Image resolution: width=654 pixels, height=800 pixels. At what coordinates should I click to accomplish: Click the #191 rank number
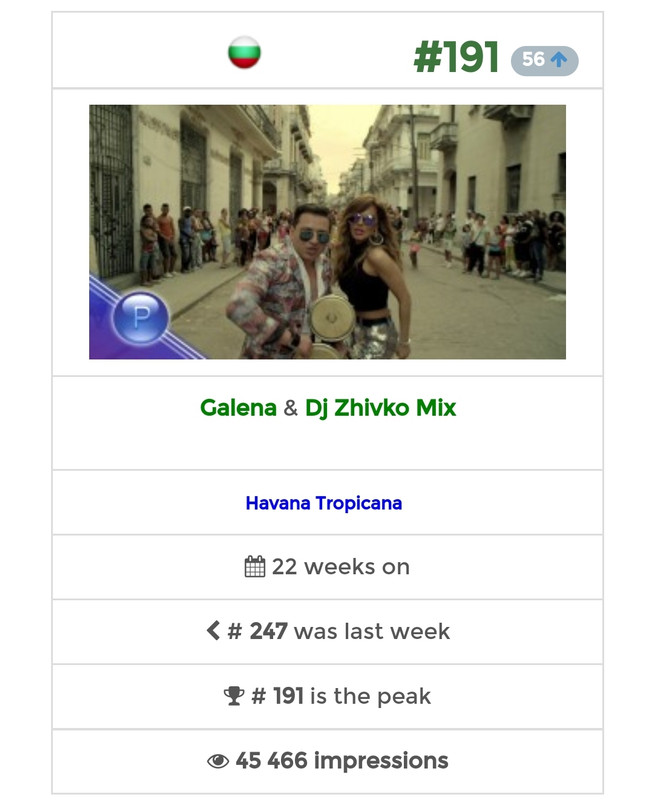pyautogui.click(x=456, y=57)
